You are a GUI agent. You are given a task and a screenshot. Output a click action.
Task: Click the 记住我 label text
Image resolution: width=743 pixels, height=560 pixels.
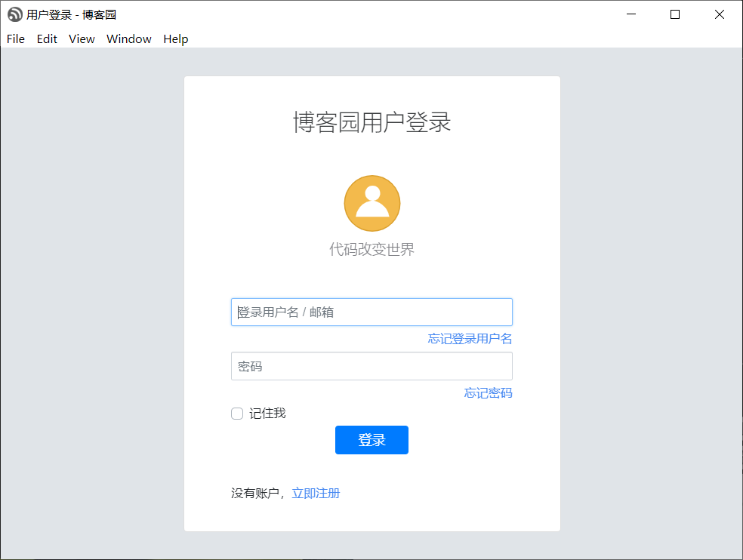(x=268, y=414)
